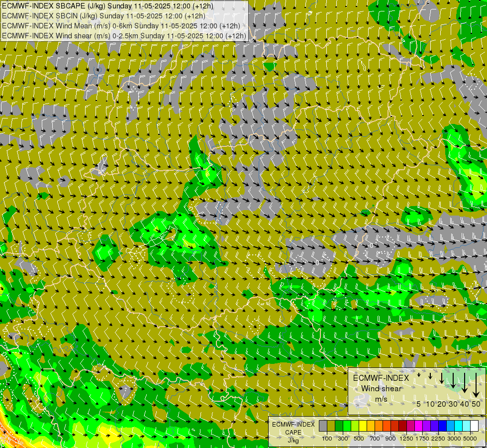Viewport: 487px width, 448px height.
Task: Select the grey CAPE legend swatch
Action: point(323,426)
